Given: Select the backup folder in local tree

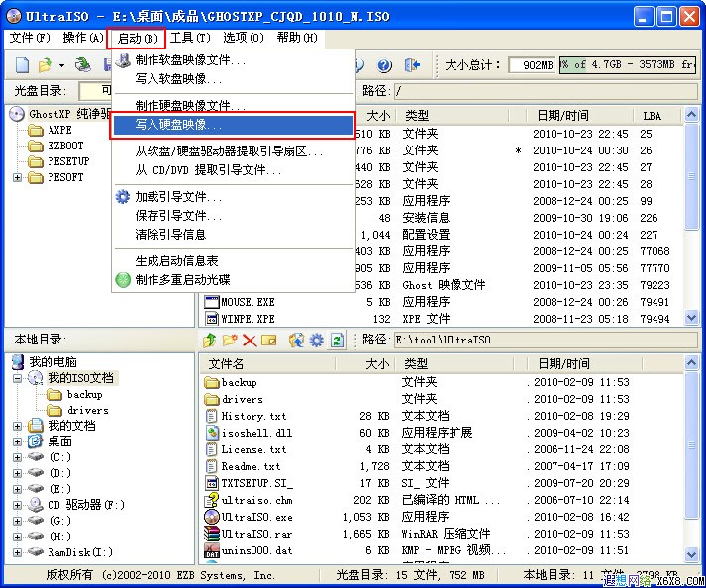Looking at the screenshot, I should pyautogui.click(x=84, y=394).
